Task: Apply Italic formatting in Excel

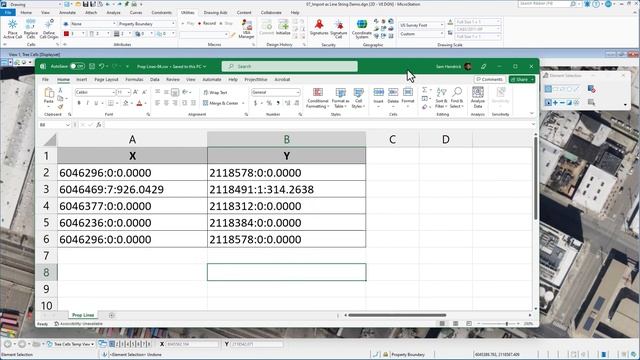Action: click(87, 103)
